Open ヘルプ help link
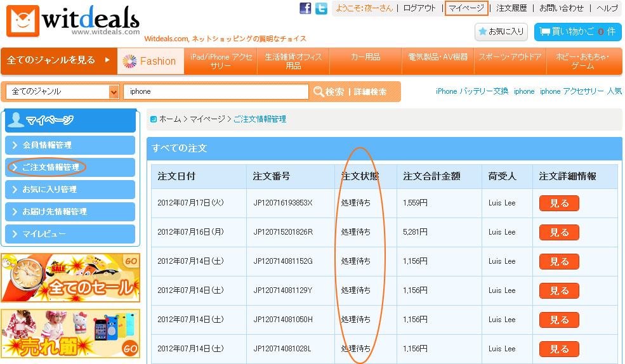Viewport: 625px width, 364px height. [x=607, y=8]
